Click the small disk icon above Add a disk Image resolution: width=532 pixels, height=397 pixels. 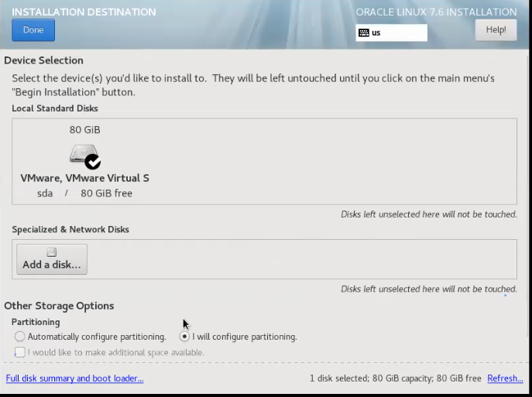52,252
